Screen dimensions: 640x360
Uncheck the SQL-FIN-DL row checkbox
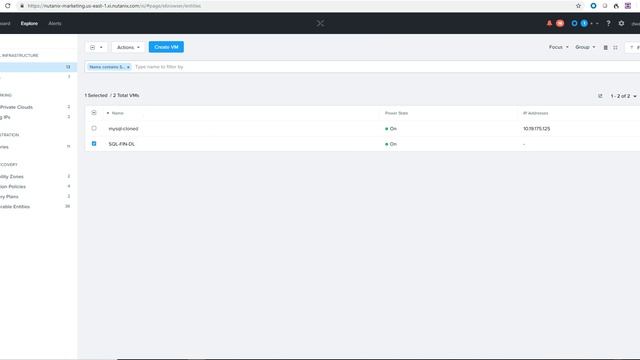pos(94,144)
